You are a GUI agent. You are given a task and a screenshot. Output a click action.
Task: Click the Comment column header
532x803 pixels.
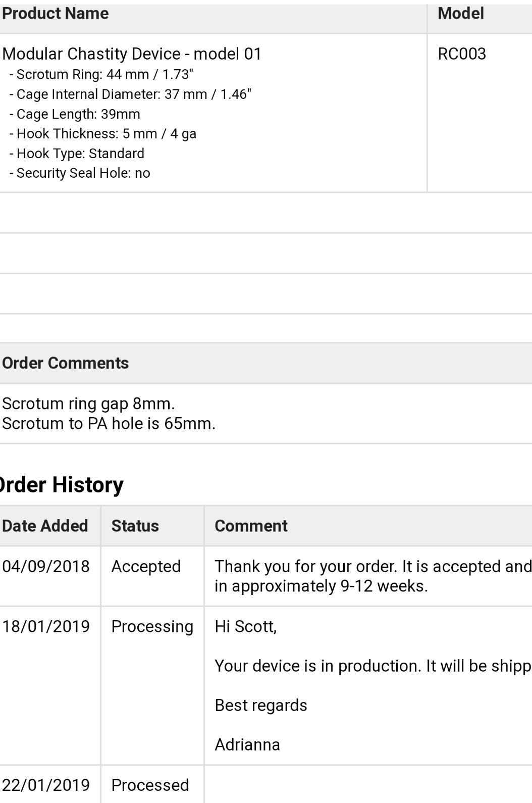tap(251, 526)
